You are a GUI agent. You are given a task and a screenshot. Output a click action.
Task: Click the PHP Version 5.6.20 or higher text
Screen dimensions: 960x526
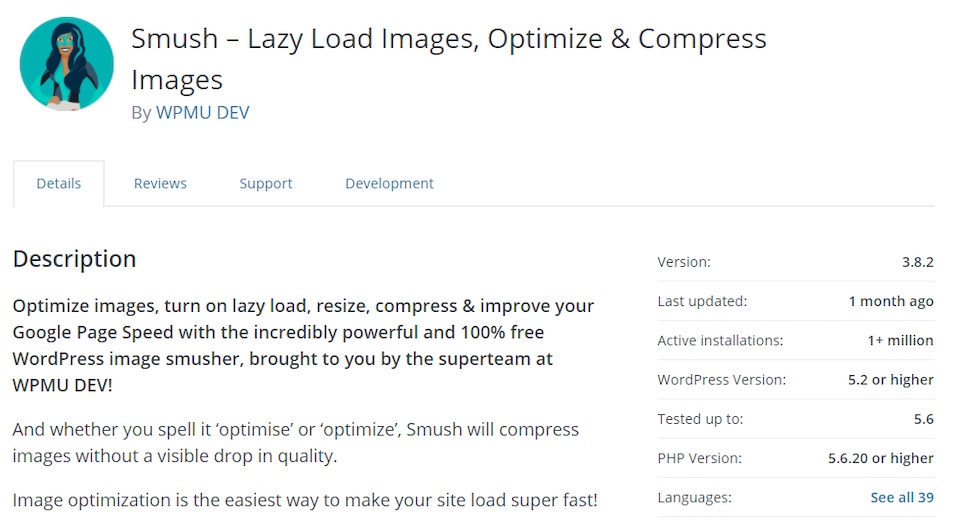(x=881, y=458)
